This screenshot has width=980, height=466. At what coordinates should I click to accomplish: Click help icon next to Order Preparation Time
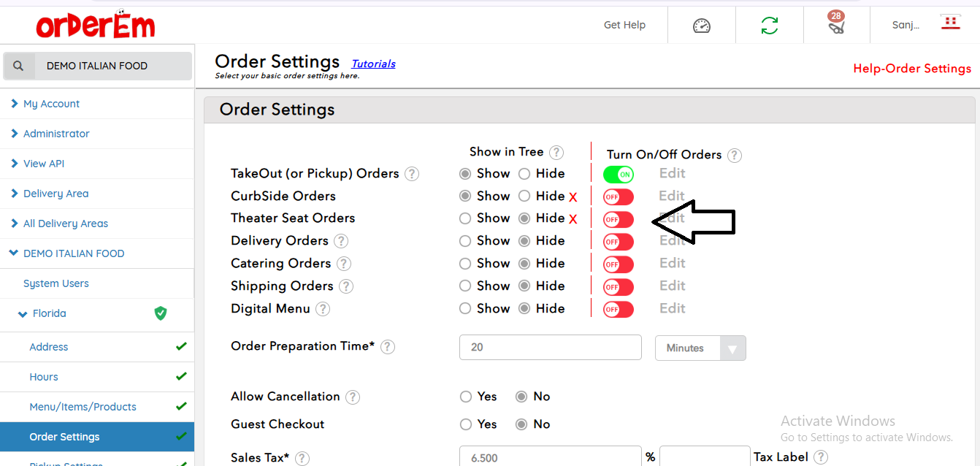pos(388,347)
